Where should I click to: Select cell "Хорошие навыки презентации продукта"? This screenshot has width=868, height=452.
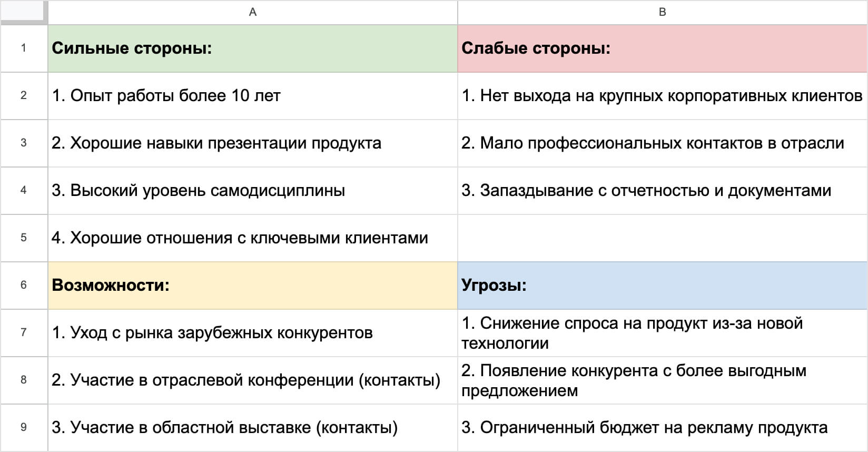[252, 143]
